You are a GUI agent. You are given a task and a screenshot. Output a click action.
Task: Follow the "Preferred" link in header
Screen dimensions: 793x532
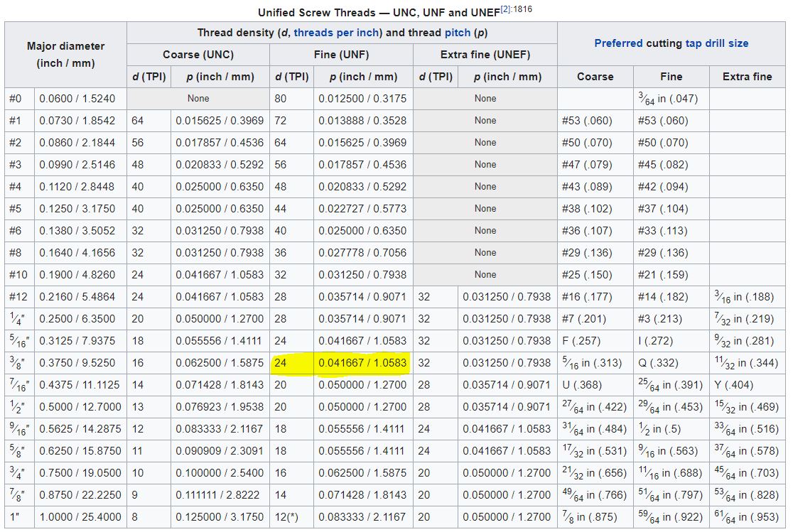click(618, 43)
